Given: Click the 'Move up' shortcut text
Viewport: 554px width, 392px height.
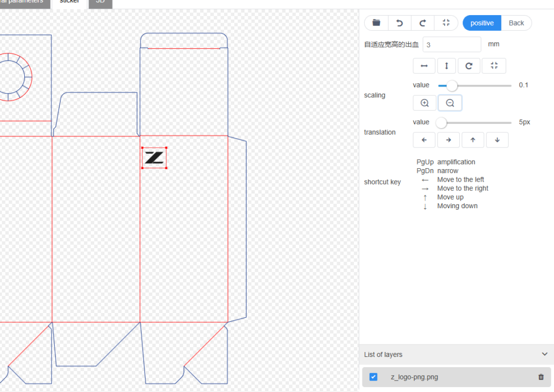Looking at the screenshot, I should click(450, 197).
